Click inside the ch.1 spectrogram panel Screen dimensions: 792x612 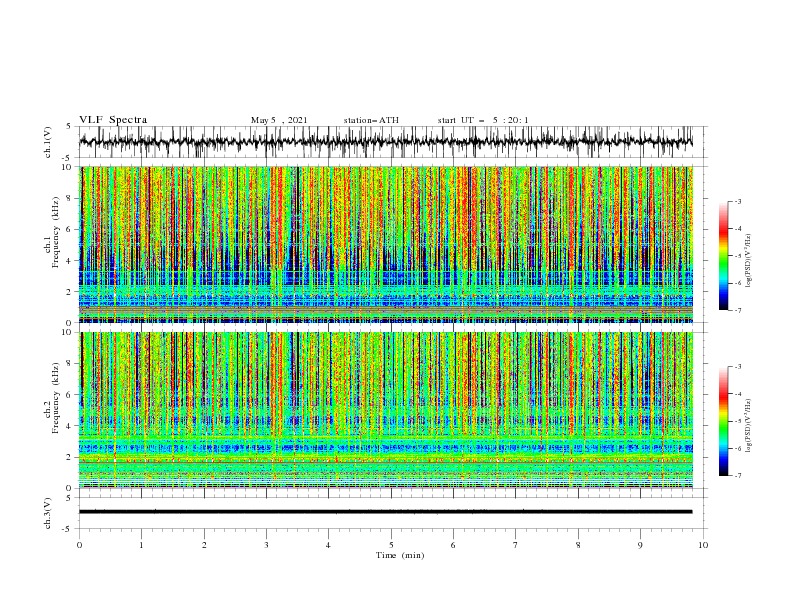pyautogui.click(x=385, y=244)
